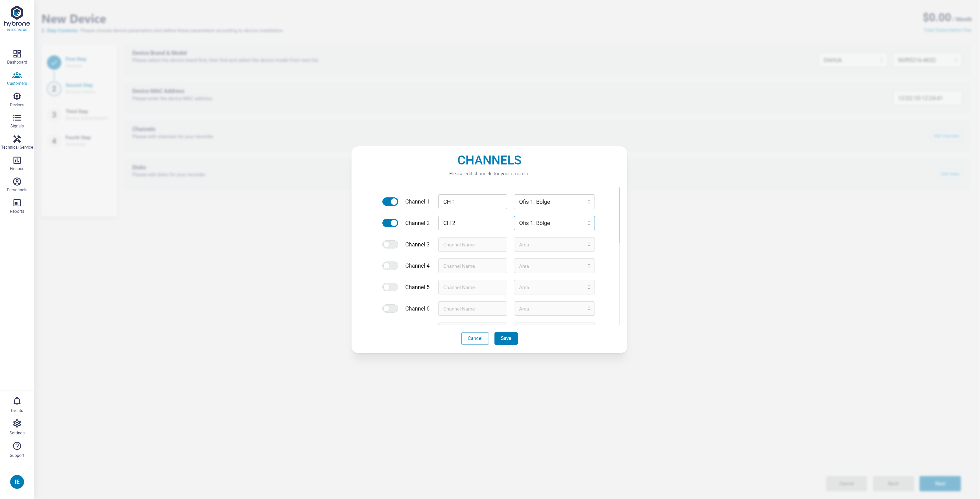980x499 pixels.
Task: Open Devices chip icon
Action: (17, 96)
